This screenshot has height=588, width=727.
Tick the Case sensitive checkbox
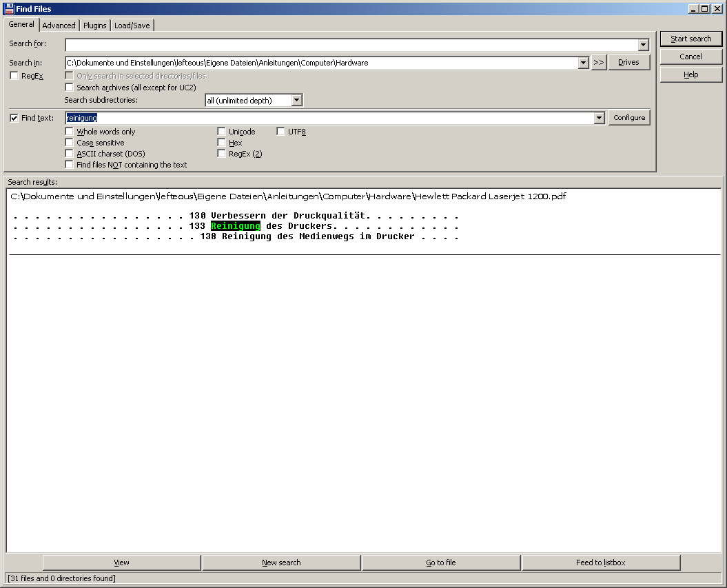69,143
